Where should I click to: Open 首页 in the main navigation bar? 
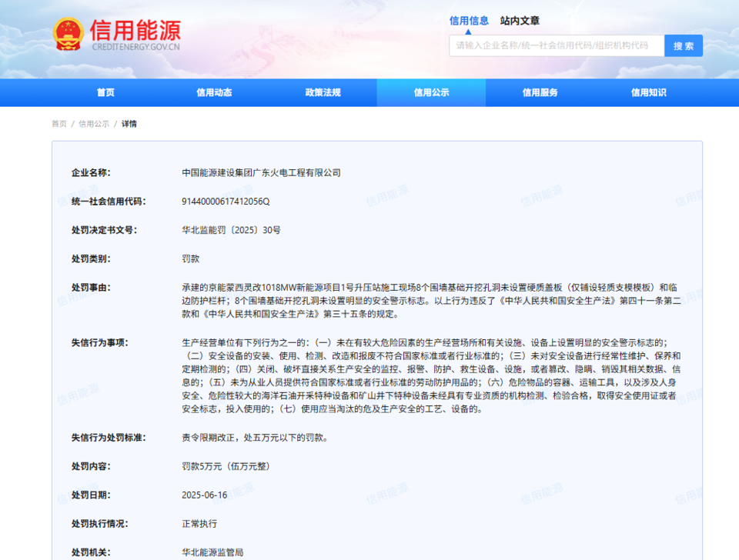pyautogui.click(x=105, y=92)
